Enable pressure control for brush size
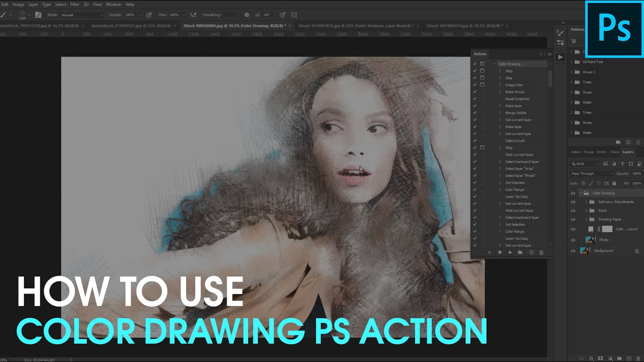Viewport: 644px width, 362px height. 283,15
